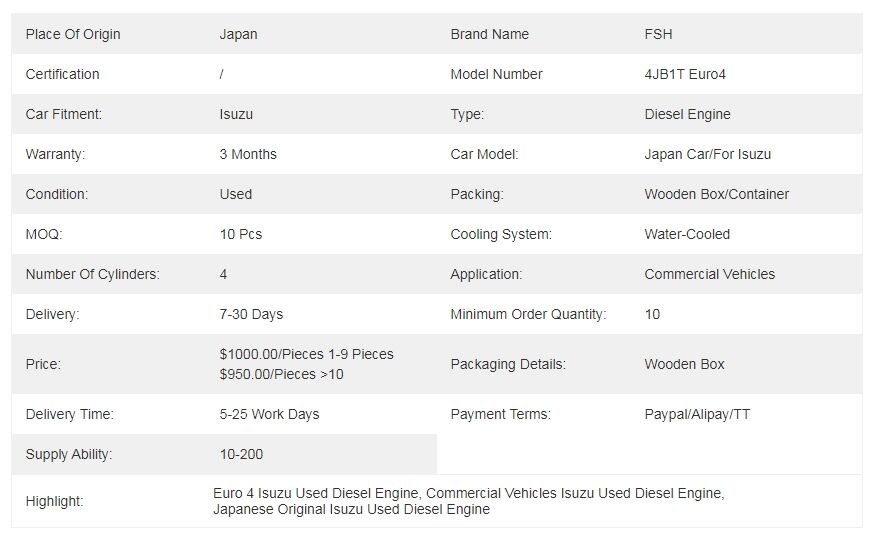Click Japanese Original Isuzu Used Diesel Engine text
876x538 pixels.
point(351,510)
